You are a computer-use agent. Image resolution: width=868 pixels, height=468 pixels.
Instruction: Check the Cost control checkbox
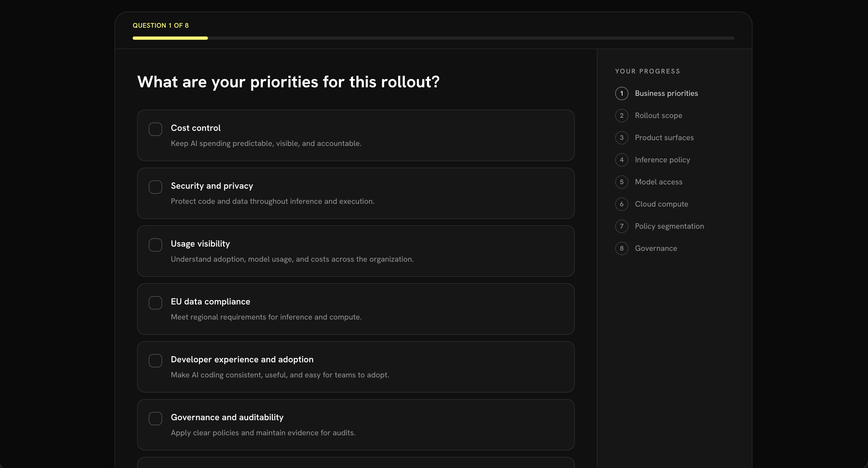(155, 129)
